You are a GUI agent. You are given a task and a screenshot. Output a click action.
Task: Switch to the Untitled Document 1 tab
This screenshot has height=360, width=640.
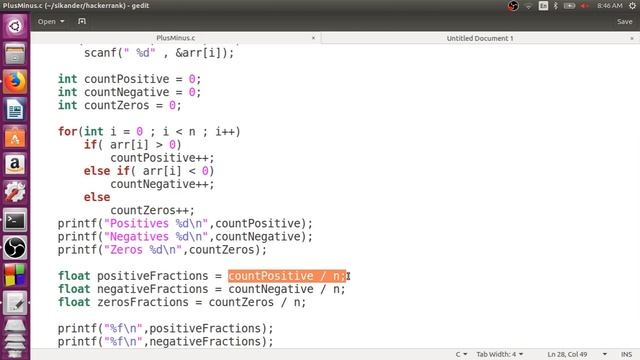pyautogui.click(x=480, y=38)
